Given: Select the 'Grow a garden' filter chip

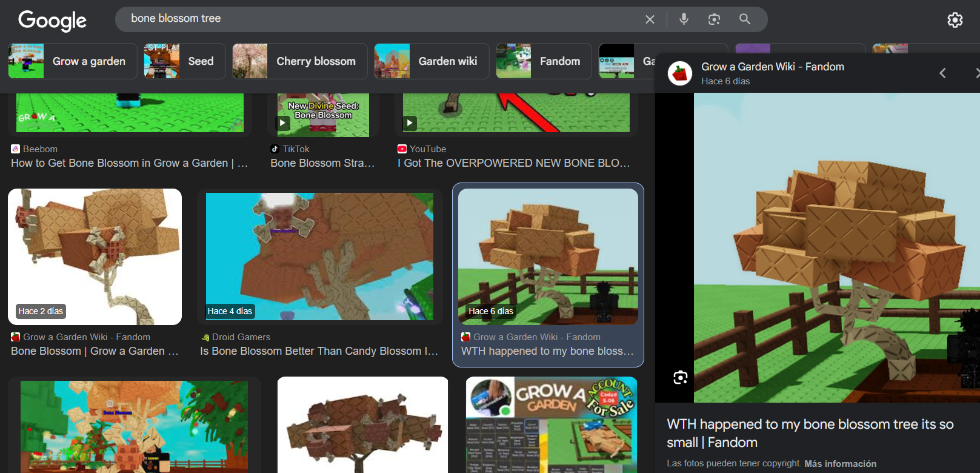Looking at the screenshot, I should pos(73,61).
